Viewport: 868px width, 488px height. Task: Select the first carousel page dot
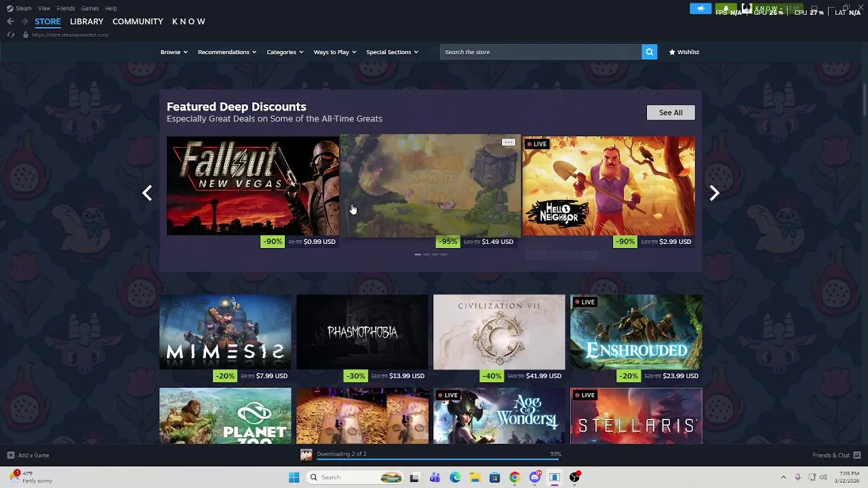[418, 254]
